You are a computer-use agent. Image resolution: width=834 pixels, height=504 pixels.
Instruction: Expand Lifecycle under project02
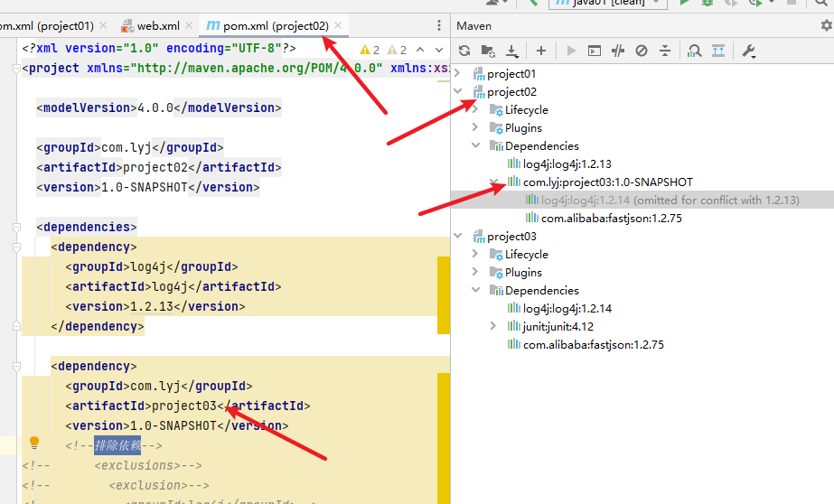click(x=475, y=109)
